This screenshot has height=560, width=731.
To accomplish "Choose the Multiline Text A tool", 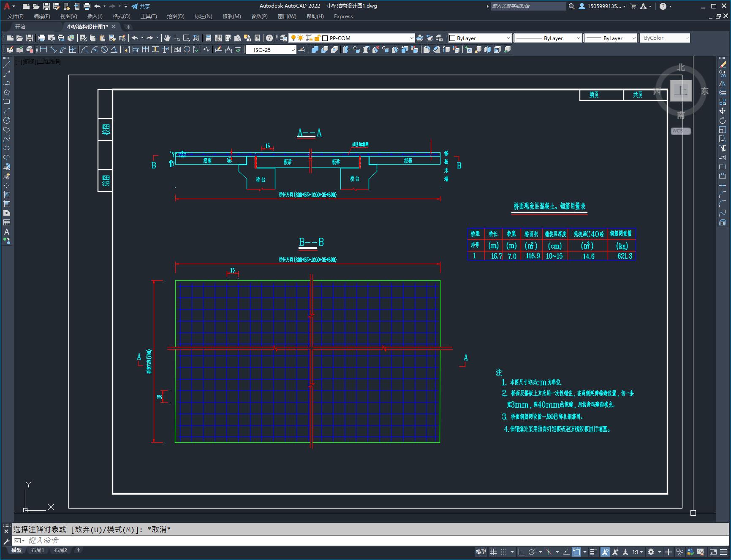I will click(x=7, y=232).
